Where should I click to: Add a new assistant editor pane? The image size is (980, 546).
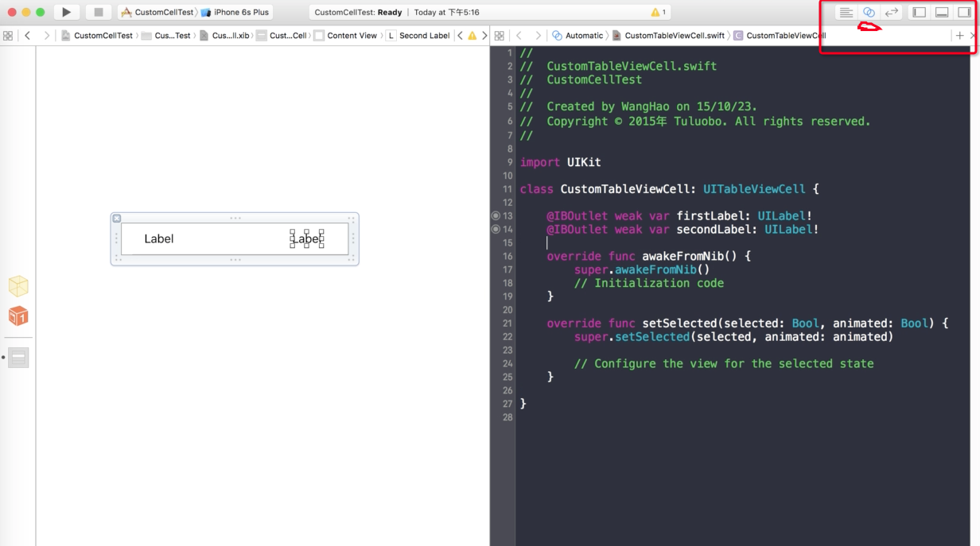click(x=959, y=36)
